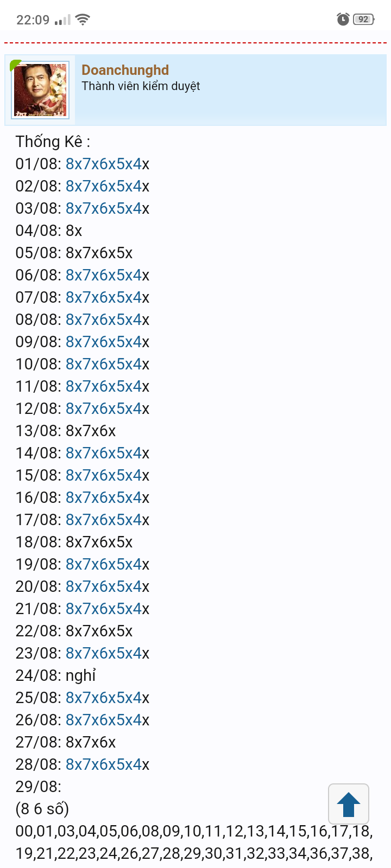391x868 pixels.
Task: Tap the 19/08 8x7x6x5x4 link
Action: [104, 564]
